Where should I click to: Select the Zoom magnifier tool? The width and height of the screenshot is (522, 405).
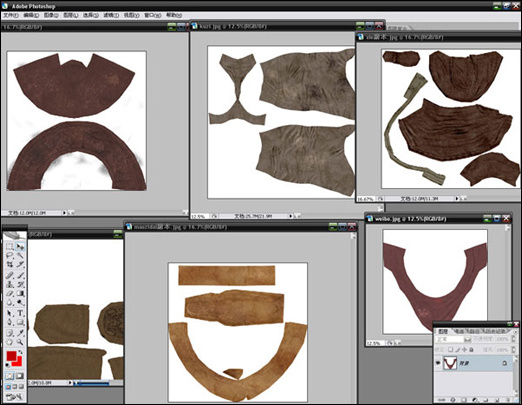coord(20,342)
